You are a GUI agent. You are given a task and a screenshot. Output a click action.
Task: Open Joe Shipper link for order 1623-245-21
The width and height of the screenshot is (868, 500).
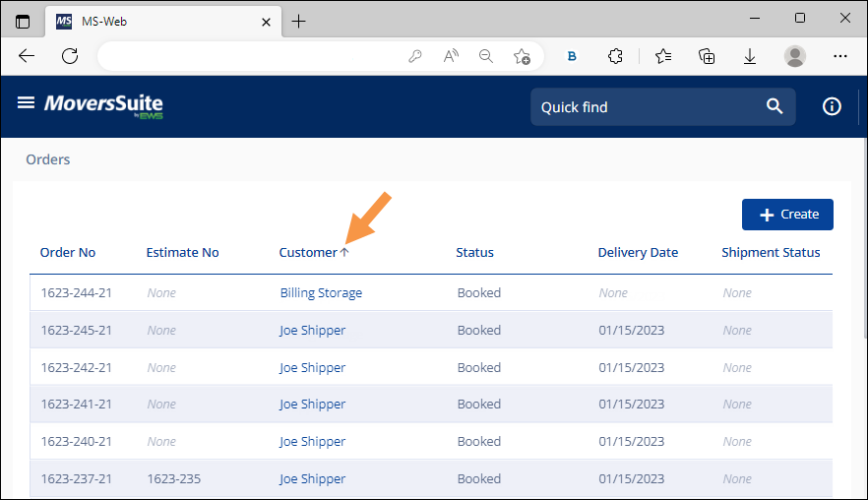(x=312, y=331)
